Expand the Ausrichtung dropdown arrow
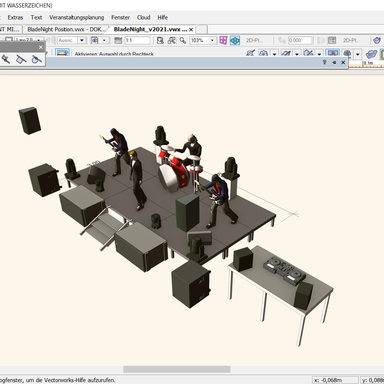384x384 pixels. [82, 40]
